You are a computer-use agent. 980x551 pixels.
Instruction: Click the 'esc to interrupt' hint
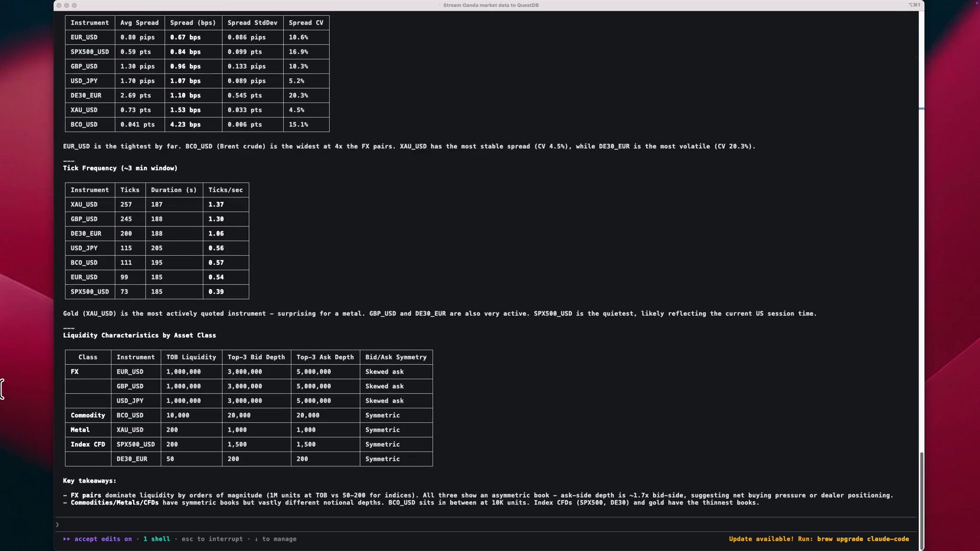212,539
